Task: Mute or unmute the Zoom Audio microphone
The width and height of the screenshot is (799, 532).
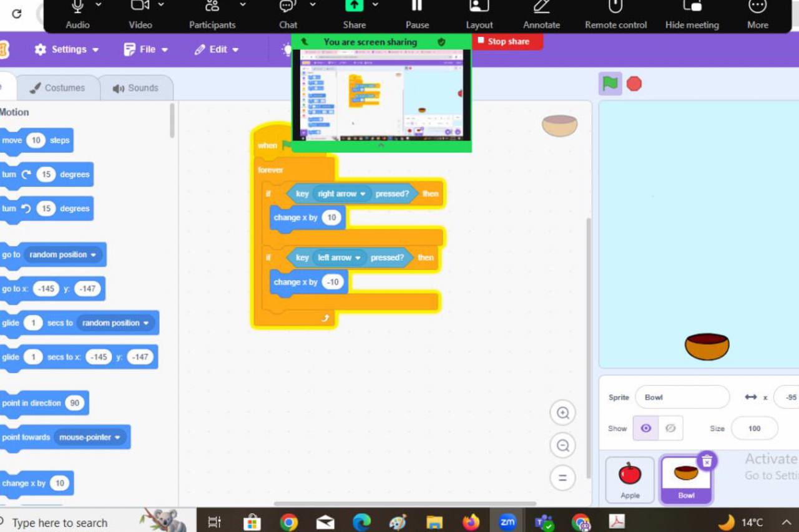Action: tap(77, 15)
